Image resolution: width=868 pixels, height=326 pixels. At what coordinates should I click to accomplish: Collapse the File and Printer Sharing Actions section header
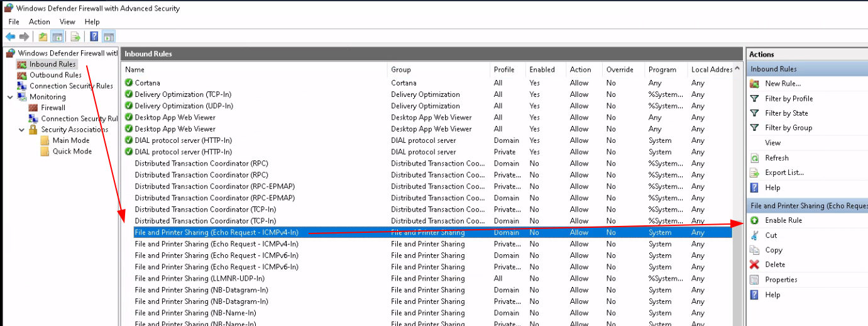pos(808,206)
